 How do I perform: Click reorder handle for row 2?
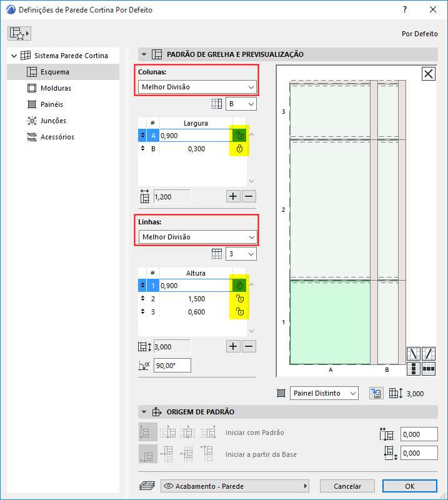coord(142,299)
